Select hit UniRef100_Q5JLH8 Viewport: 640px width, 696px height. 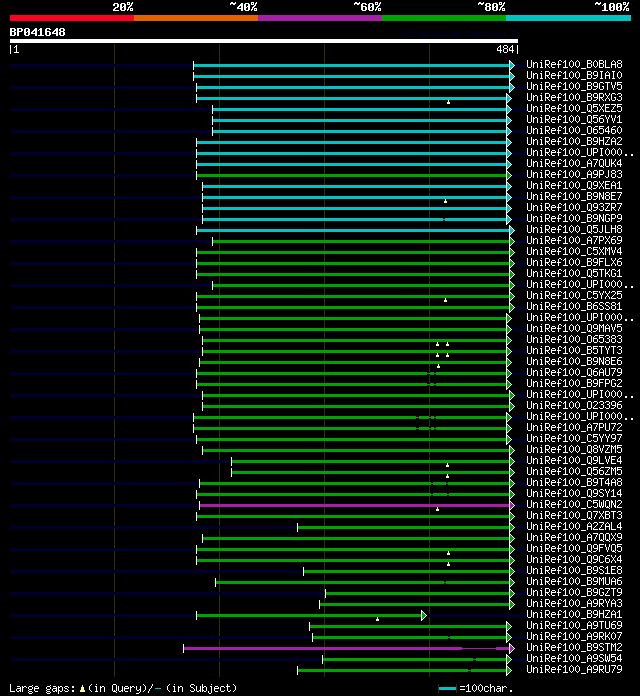point(574,229)
